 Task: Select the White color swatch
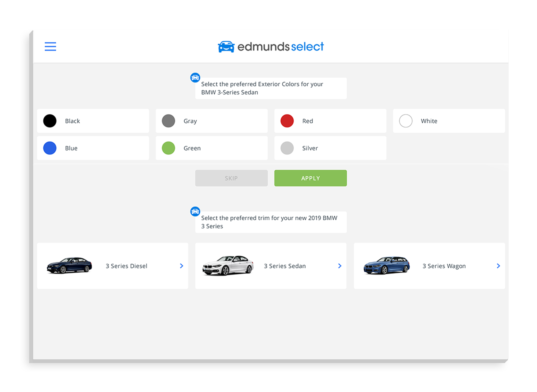(406, 121)
